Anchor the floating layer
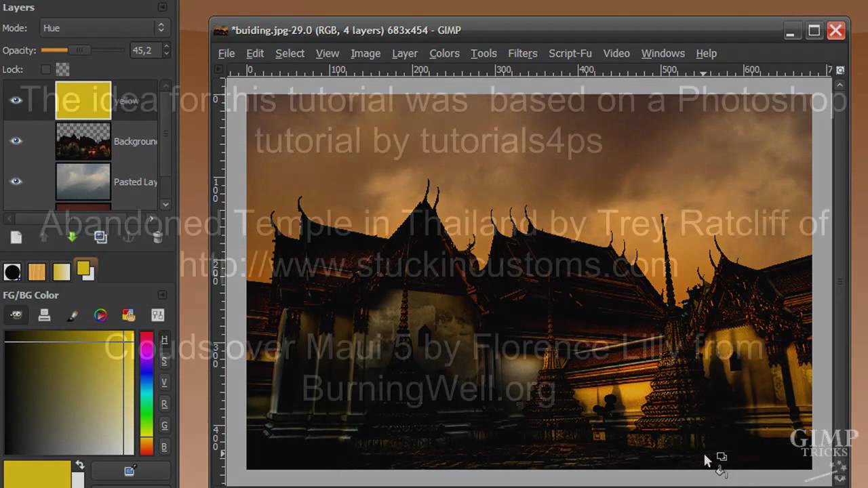Screen dimensions: 868x488 129,237
